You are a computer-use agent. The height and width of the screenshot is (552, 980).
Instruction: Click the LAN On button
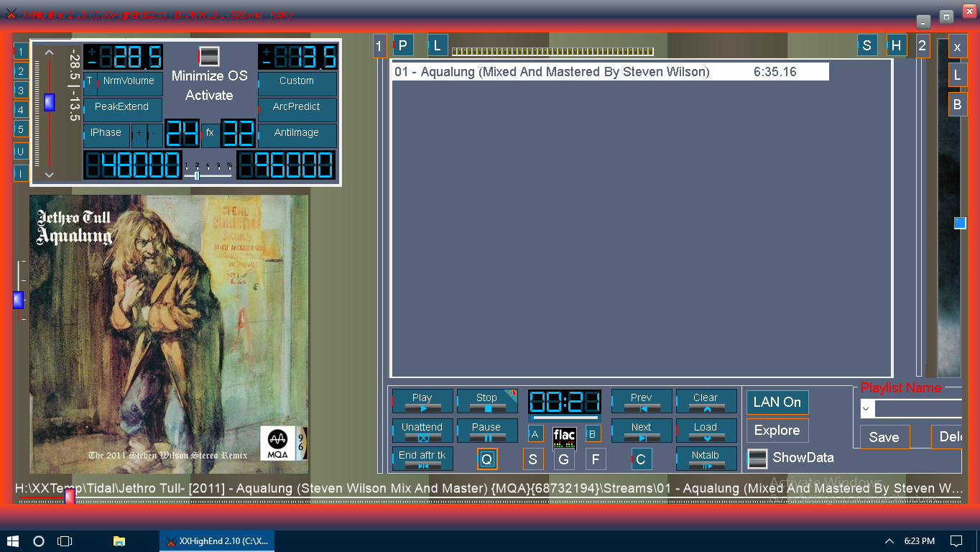point(777,402)
